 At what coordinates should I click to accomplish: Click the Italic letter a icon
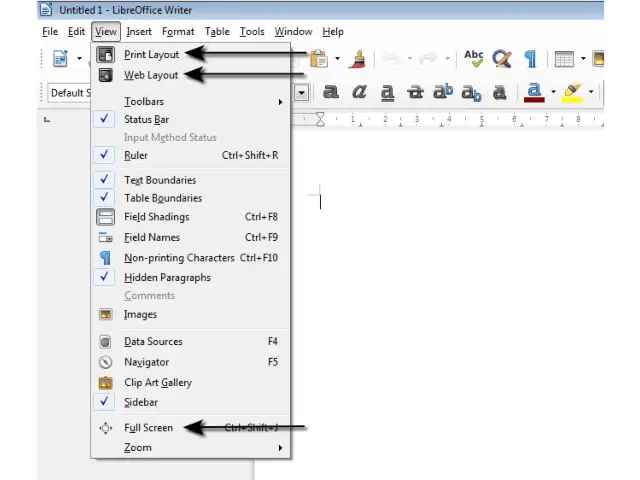(x=359, y=92)
